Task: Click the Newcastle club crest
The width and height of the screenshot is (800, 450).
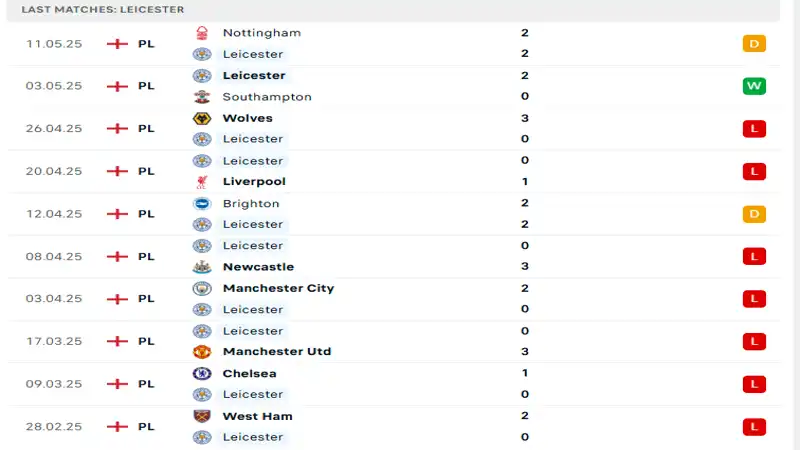Action: [x=202, y=267]
